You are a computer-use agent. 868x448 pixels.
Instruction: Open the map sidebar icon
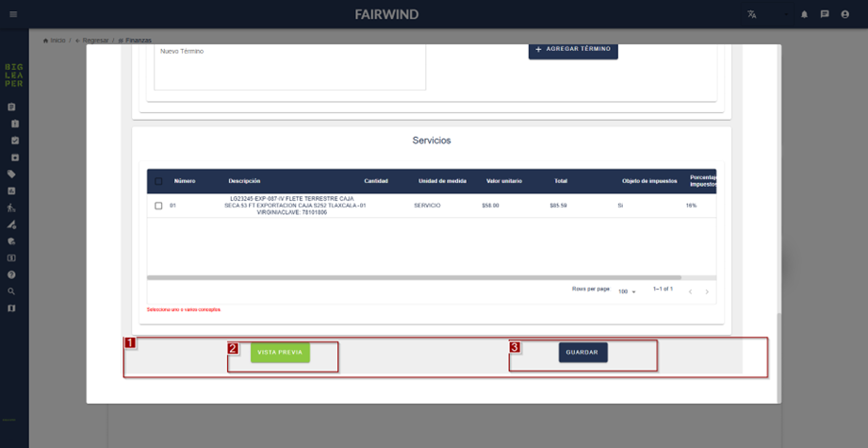coord(11,307)
